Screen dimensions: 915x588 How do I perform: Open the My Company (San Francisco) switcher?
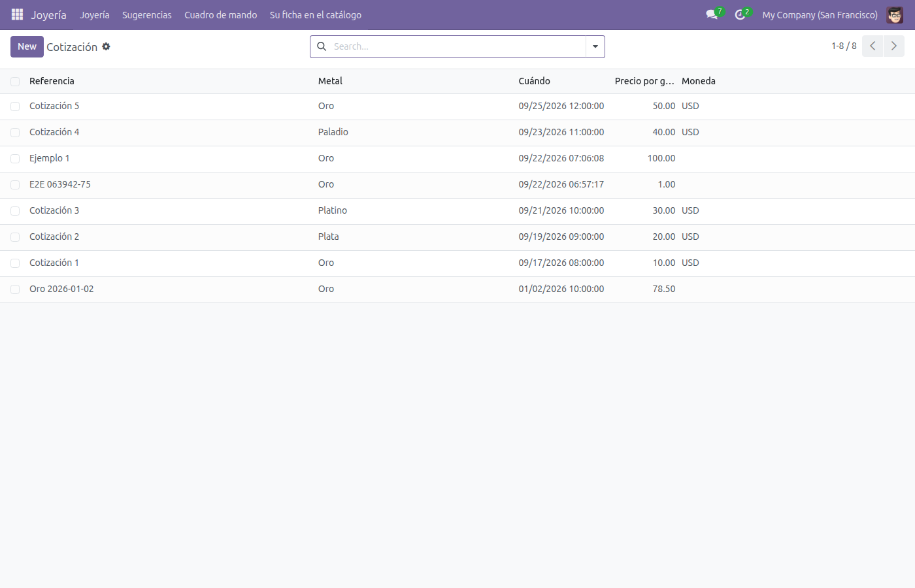click(x=820, y=15)
